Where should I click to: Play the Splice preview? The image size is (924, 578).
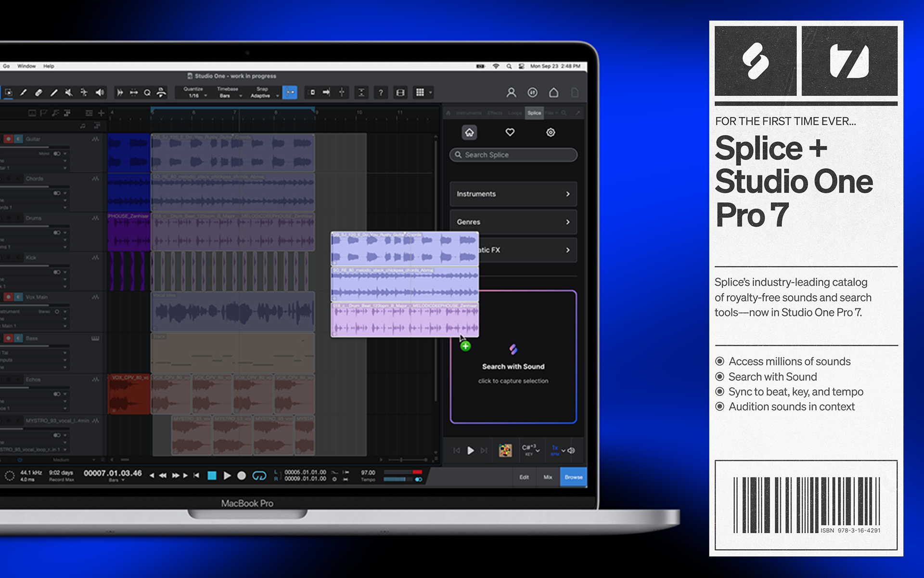471,450
